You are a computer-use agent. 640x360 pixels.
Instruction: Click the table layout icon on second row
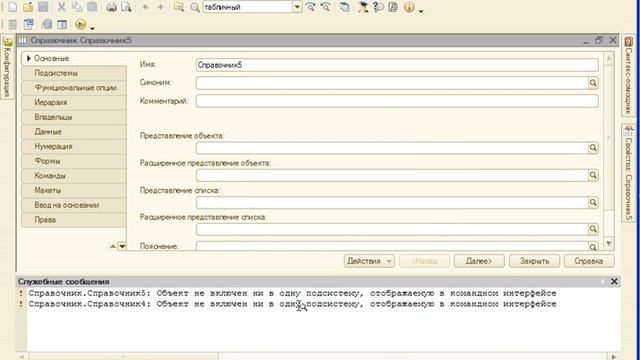coord(62,24)
